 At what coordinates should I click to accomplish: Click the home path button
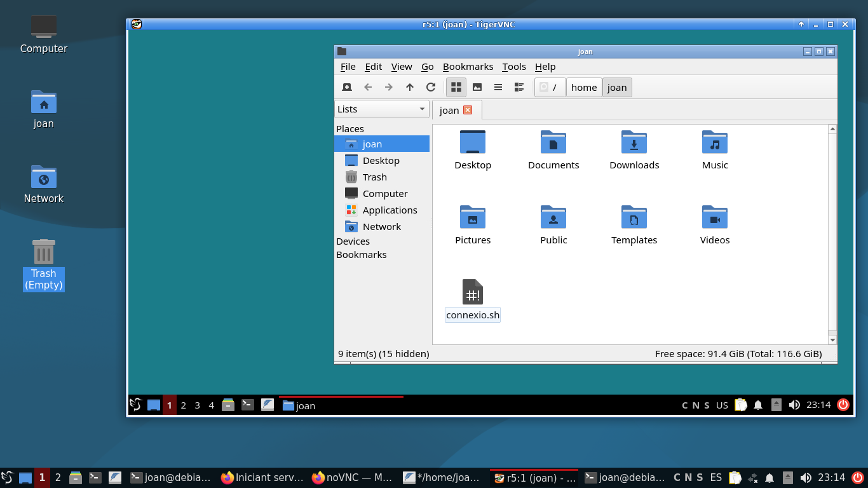(583, 88)
